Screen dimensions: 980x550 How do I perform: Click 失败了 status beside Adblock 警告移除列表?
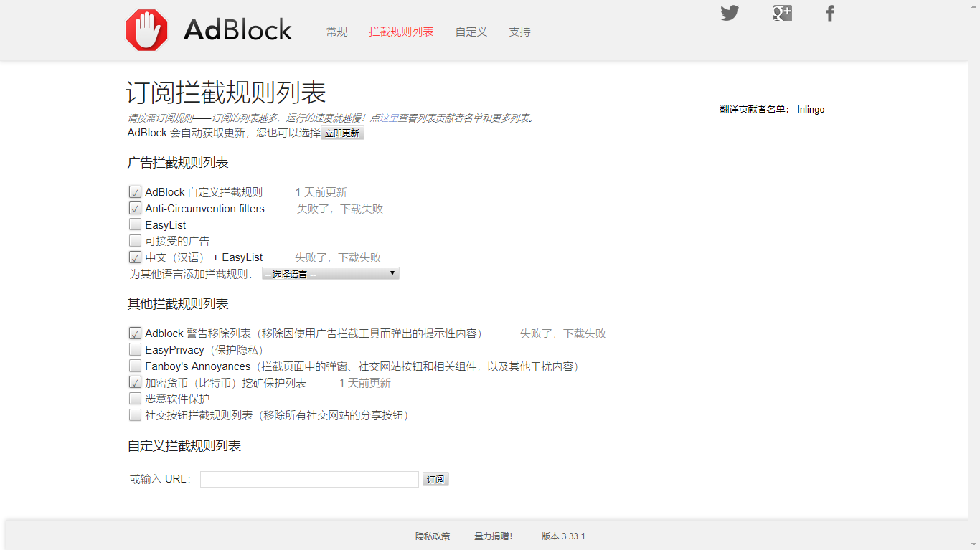563,333
